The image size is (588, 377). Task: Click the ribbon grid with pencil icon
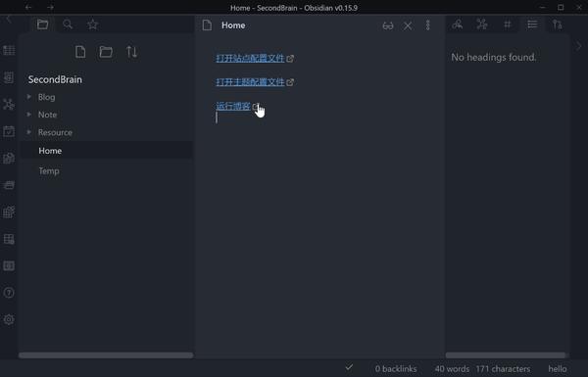pyautogui.click(x=9, y=212)
